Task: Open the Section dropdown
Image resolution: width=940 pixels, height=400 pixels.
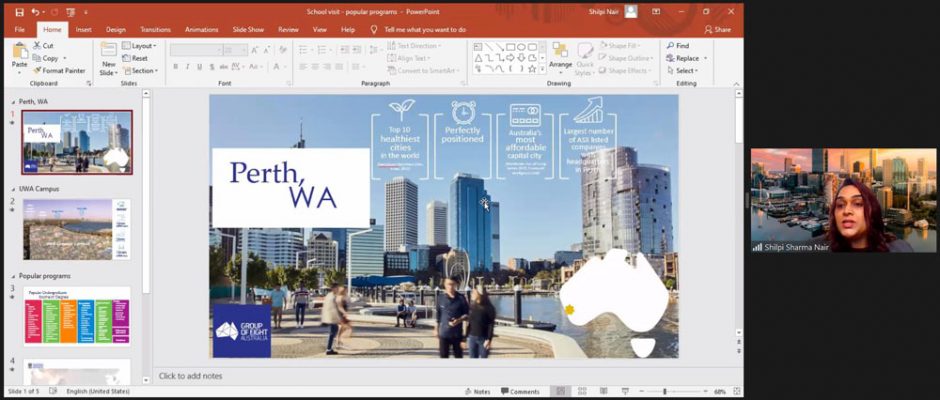Action: tap(140, 70)
